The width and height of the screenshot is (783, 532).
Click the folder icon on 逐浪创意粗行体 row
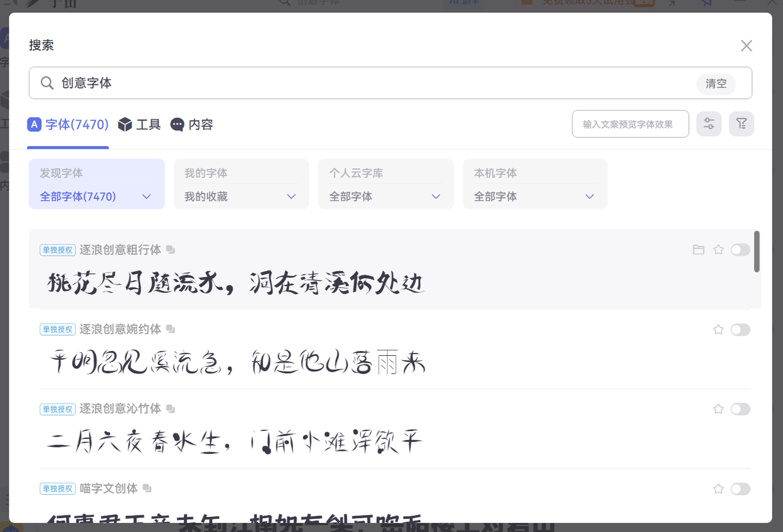699,249
